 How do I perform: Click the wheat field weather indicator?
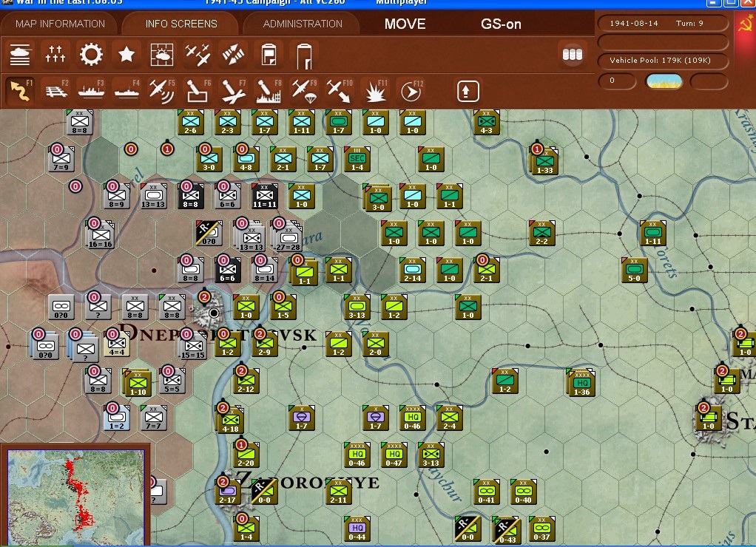(x=664, y=81)
